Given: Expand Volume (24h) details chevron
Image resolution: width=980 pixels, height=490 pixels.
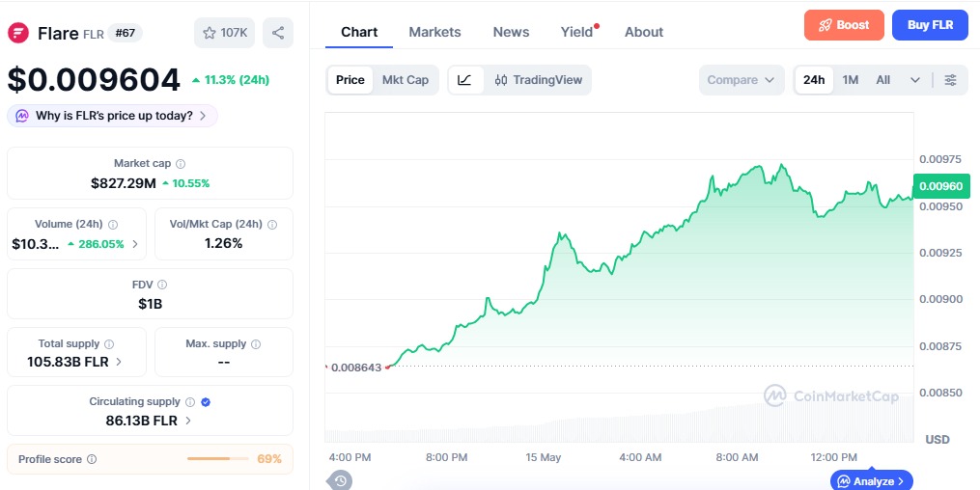Looking at the screenshot, I should click(x=135, y=244).
